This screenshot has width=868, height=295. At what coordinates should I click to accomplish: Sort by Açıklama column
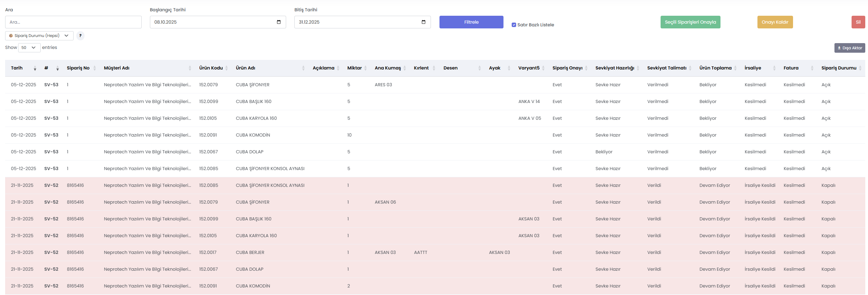[x=326, y=68]
